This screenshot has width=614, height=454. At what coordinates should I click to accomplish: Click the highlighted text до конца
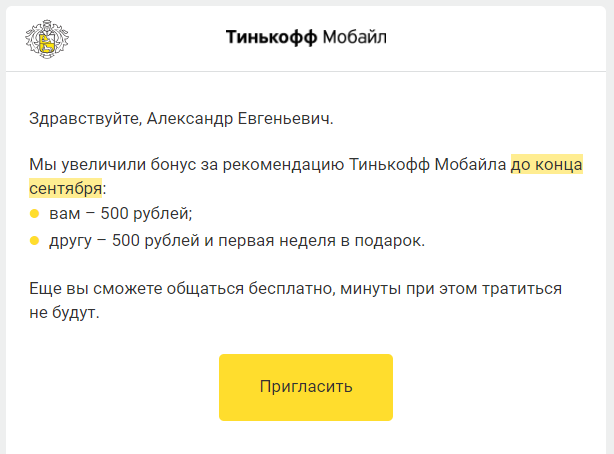(x=546, y=164)
